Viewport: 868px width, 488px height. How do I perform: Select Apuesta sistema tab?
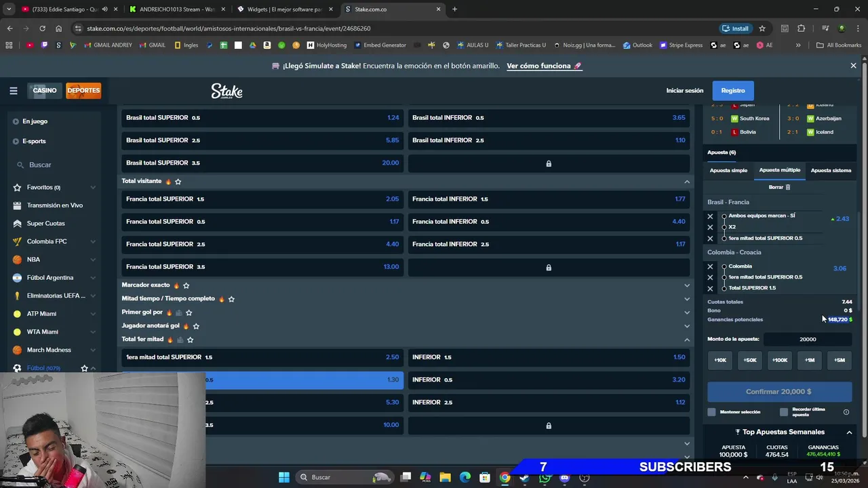[831, 170]
